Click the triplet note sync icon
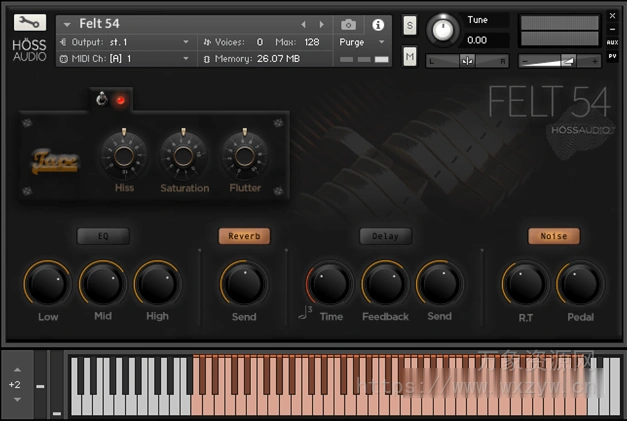This screenshot has width=627, height=421. (x=305, y=313)
